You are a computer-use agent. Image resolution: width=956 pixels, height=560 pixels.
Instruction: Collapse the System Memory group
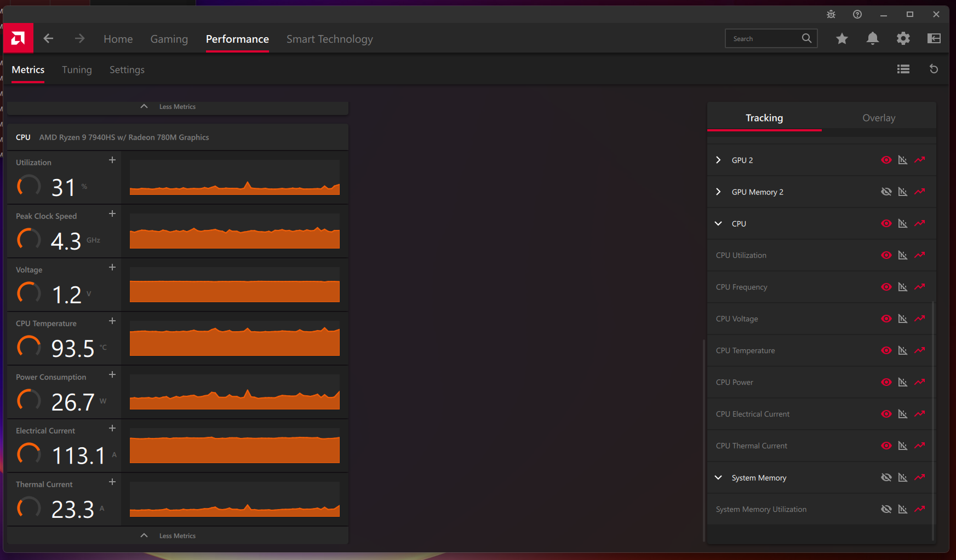(718, 477)
